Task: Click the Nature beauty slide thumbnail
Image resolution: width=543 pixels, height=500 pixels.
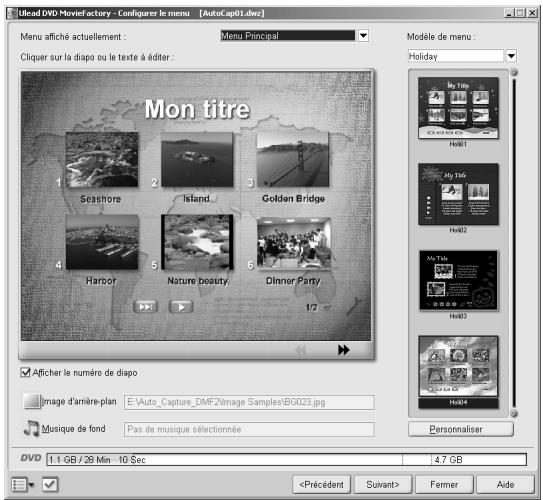Action: (197, 242)
